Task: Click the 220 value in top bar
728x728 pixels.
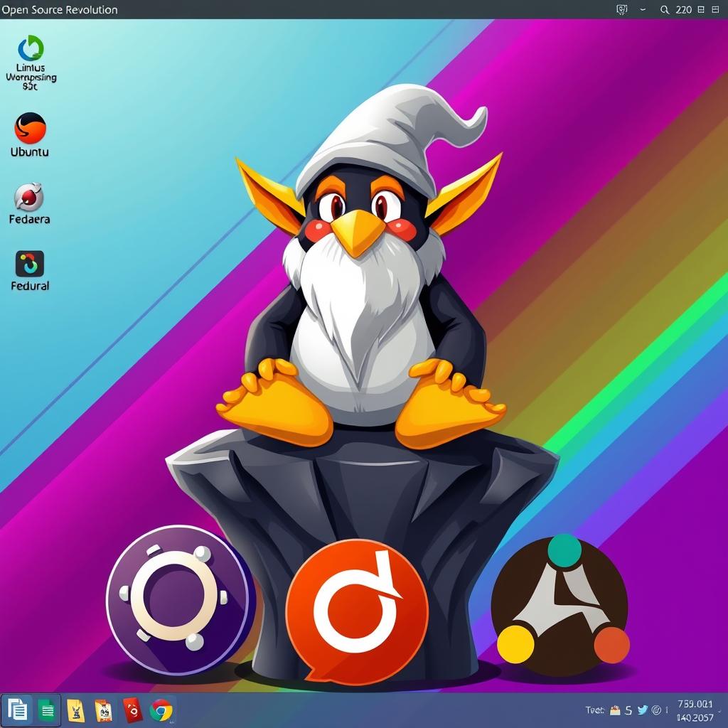Action: pyautogui.click(x=683, y=10)
